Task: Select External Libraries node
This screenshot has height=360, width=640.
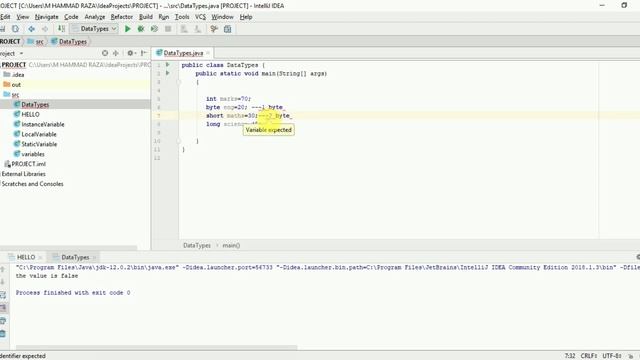Action: pyautogui.click(x=23, y=174)
